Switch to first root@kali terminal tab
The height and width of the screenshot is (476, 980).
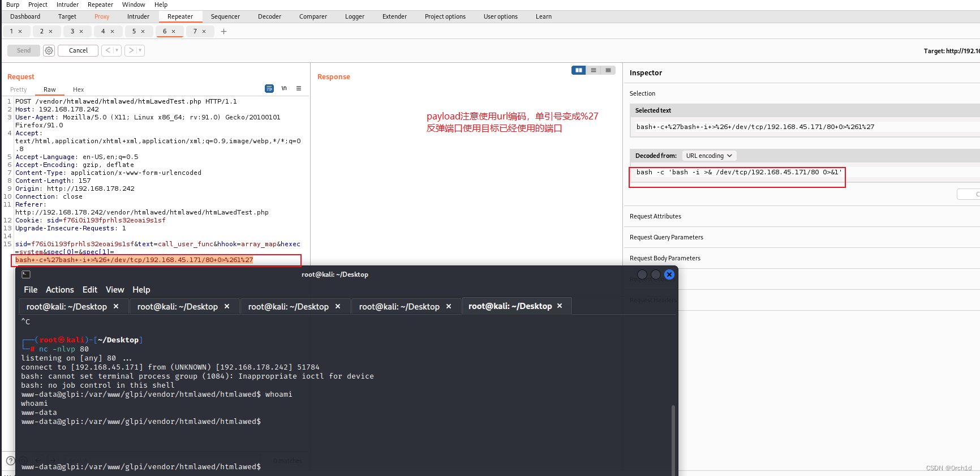pyautogui.click(x=67, y=307)
